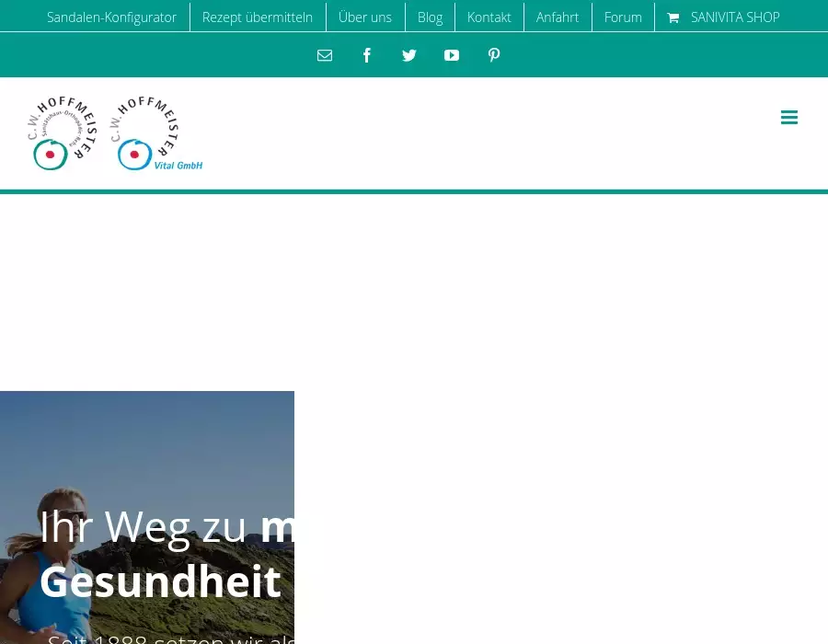
Task: Open Anfahrt directions link
Action: (558, 17)
